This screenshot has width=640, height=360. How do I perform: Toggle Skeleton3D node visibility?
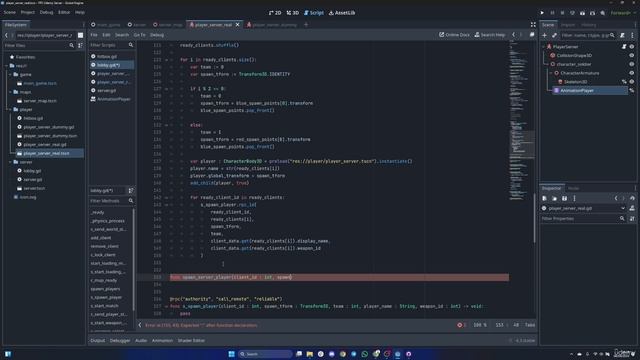(x=631, y=82)
